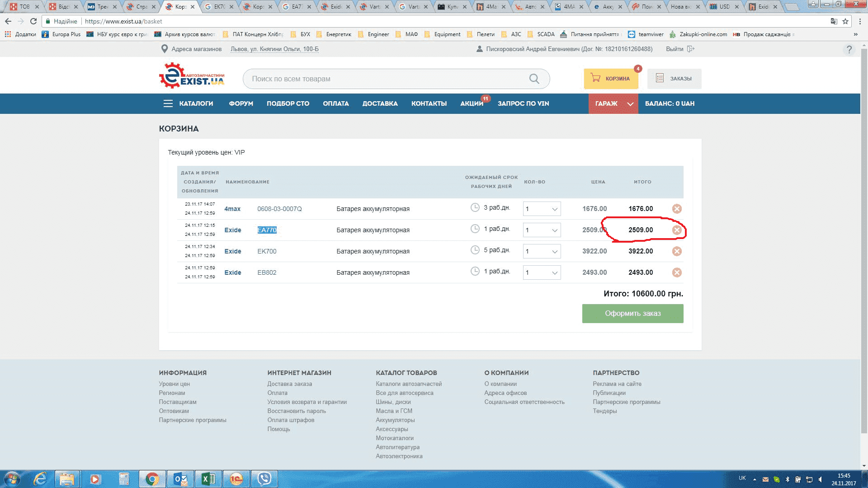Viewport: 868px width, 488px height.
Task: Click the store address pin icon
Action: (165, 49)
